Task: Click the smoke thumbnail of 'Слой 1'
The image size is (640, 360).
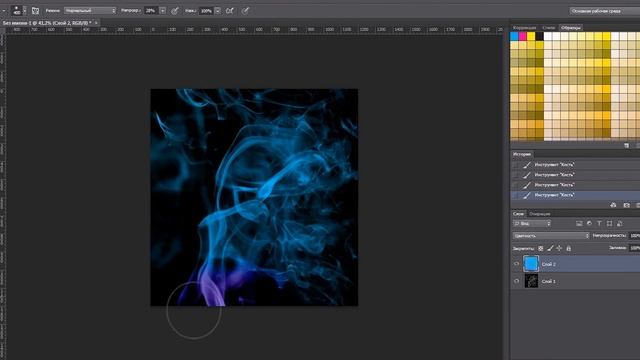Action: point(531,281)
